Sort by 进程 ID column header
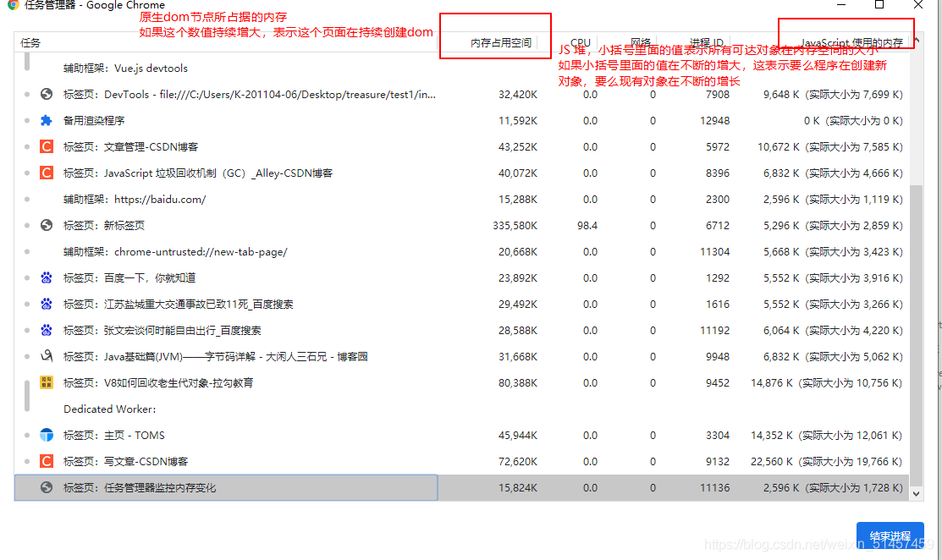The width and height of the screenshot is (942, 560). tap(707, 42)
